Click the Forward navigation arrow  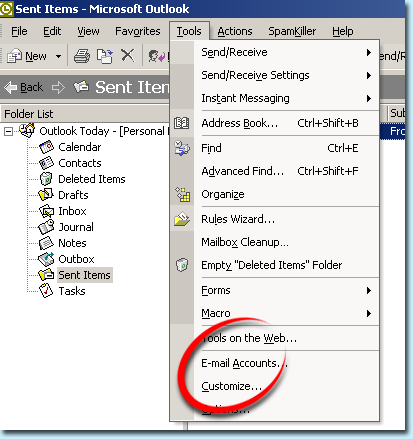(58, 88)
